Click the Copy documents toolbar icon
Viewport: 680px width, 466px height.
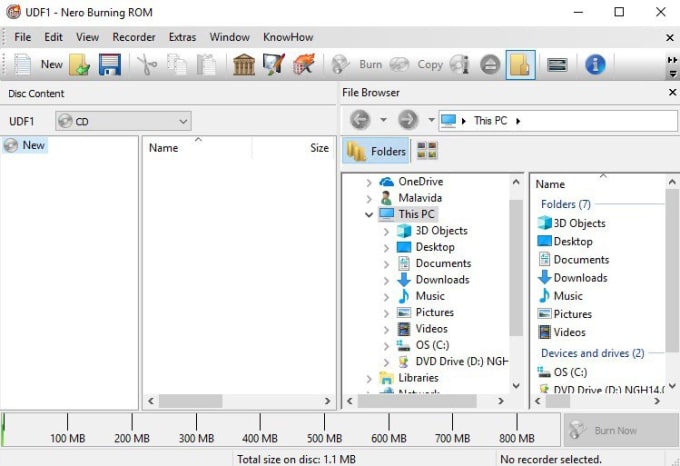click(x=177, y=65)
